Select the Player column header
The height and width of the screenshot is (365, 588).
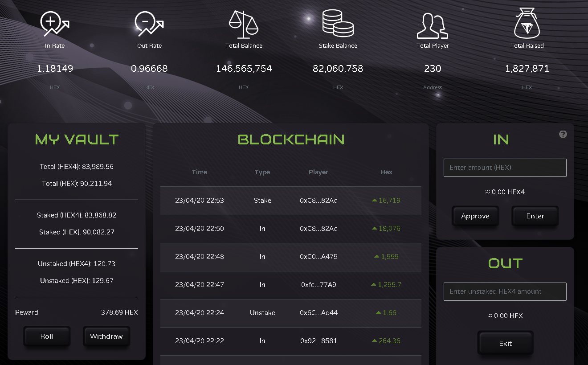click(x=318, y=172)
